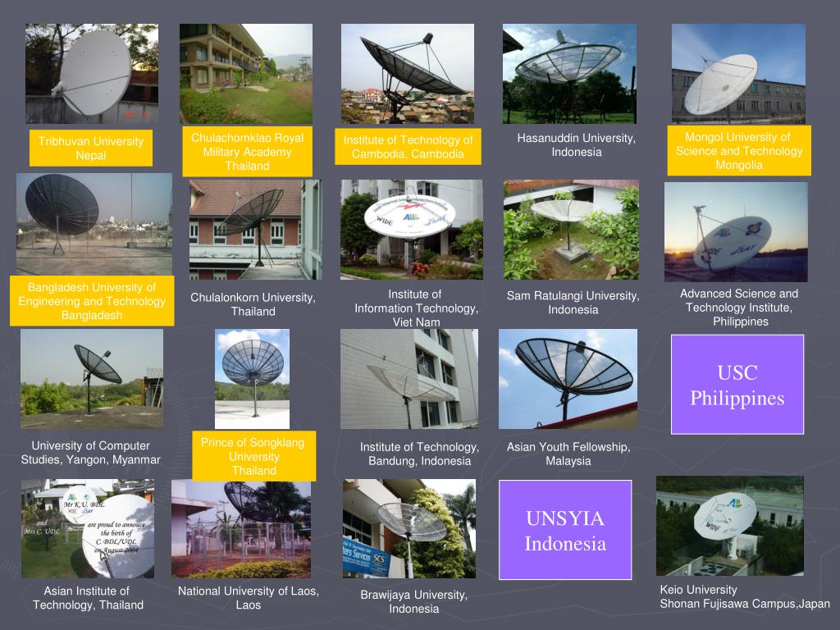Click the Chulalonkorn University, Thailand caption
The image size is (840, 630).
click(253, 304)
